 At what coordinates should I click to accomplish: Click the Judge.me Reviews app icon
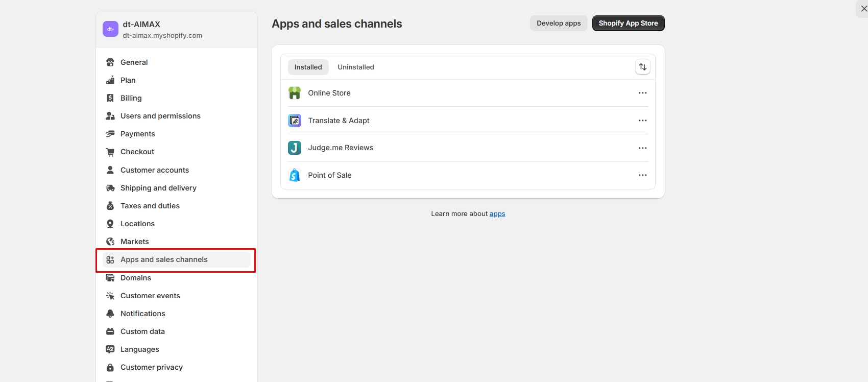click(295, 148)
